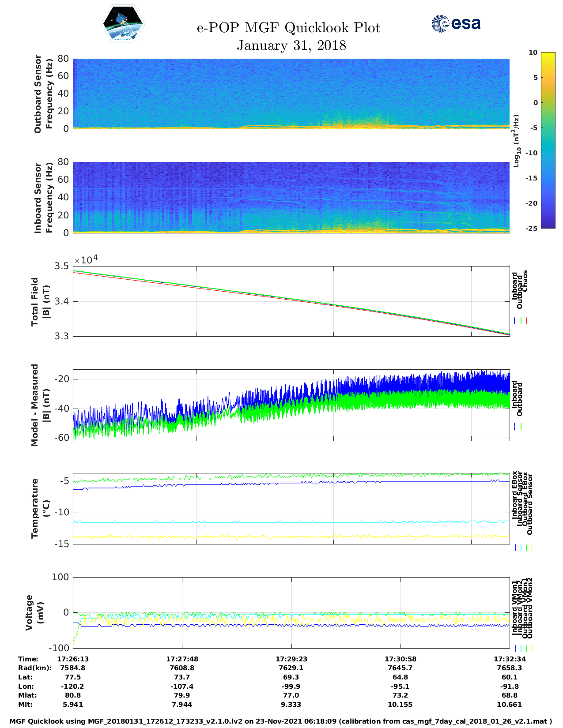Click the January 31, 2018 date heading
Screen dimensions: 563x728
tap(291, 45)
